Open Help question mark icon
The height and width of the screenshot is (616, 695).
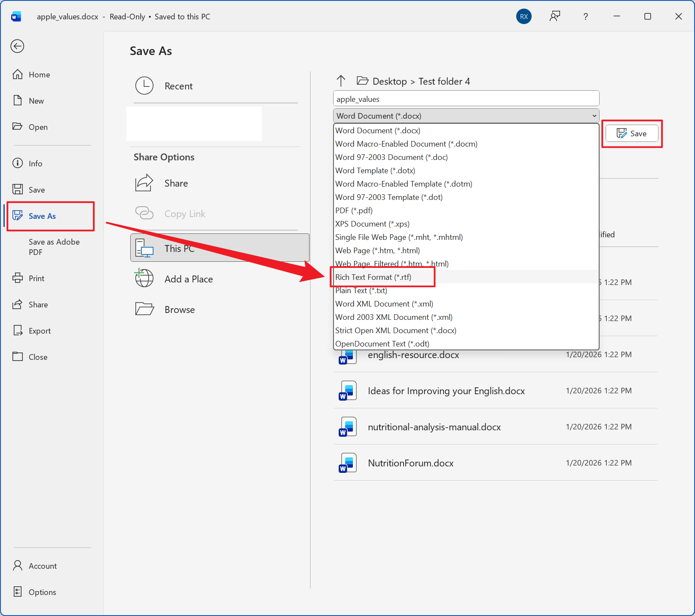585,16
